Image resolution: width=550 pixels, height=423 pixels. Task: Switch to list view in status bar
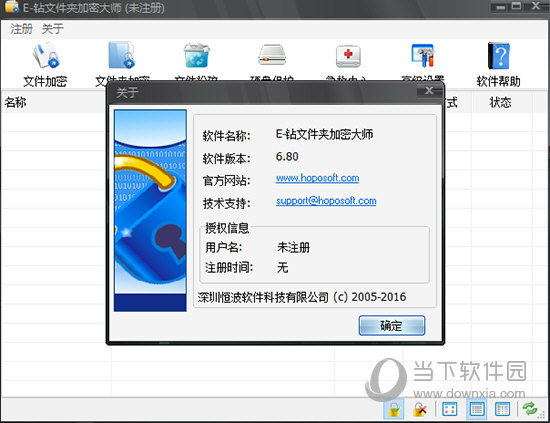click(476, 409)
